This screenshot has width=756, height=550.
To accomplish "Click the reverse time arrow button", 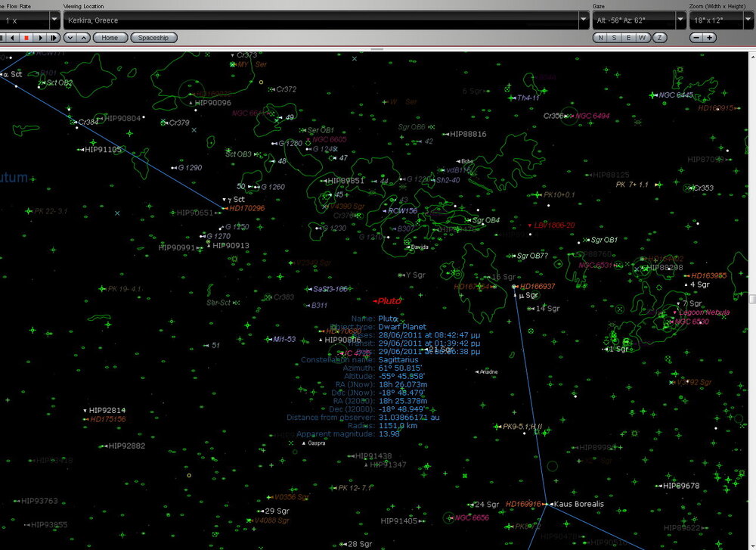I will [x=12, y=38].
